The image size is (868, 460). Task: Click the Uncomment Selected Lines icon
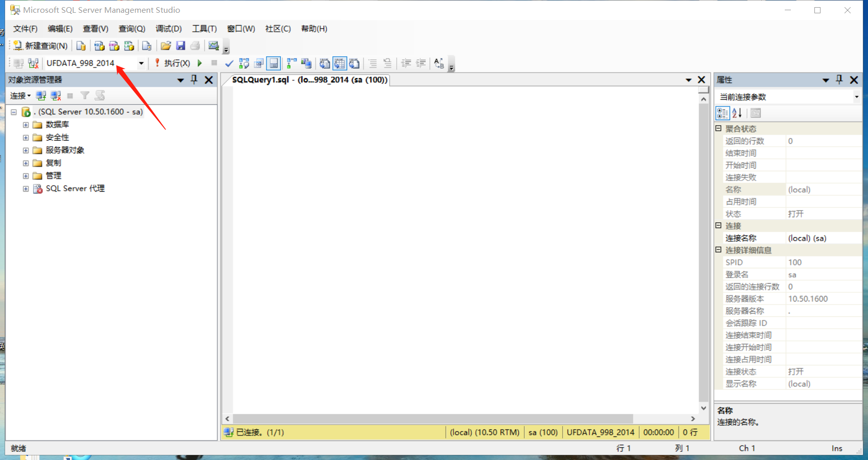(x=388, y=63)
